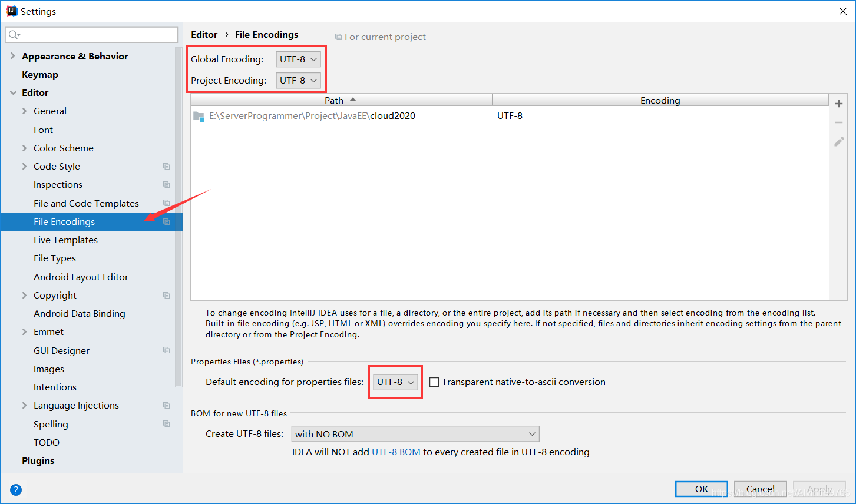Click the help question mark icon
This screenshot has height=504, width=856.
(x=16, y=489)
